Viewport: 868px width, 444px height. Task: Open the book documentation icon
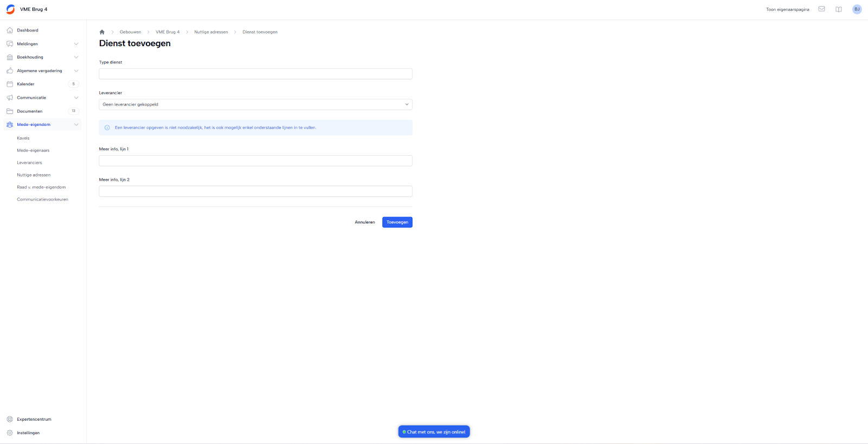[838, 9]
